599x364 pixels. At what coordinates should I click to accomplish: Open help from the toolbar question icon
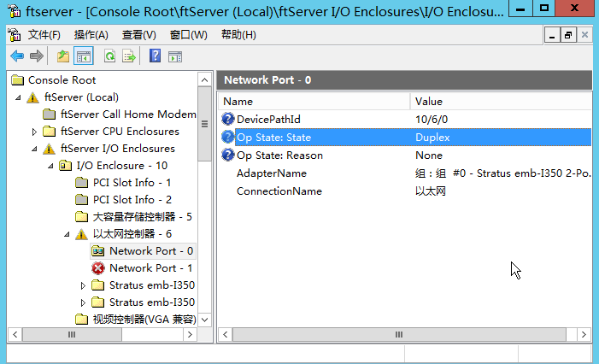coord(155,56)
